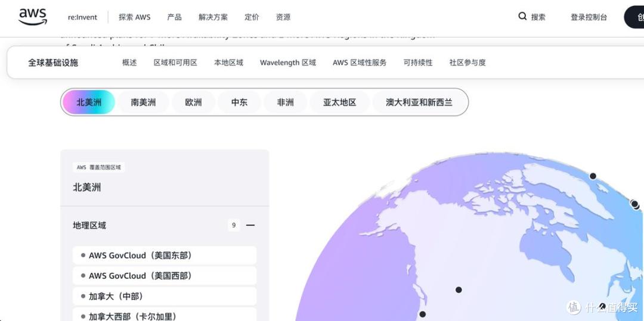Click the AWS logo
The height and width of the screenshot is (321, 644).
click(33, 17)
